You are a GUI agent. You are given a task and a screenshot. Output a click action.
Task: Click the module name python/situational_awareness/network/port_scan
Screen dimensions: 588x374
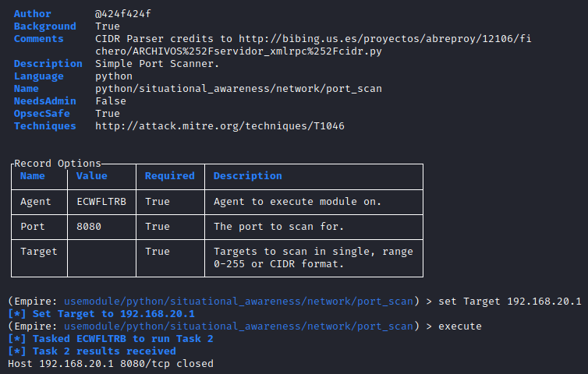pos(239,88)
